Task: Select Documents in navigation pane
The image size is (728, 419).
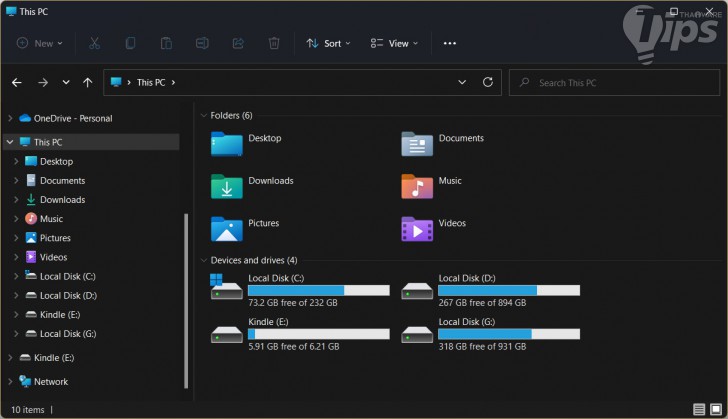Action: coord(62,180)
